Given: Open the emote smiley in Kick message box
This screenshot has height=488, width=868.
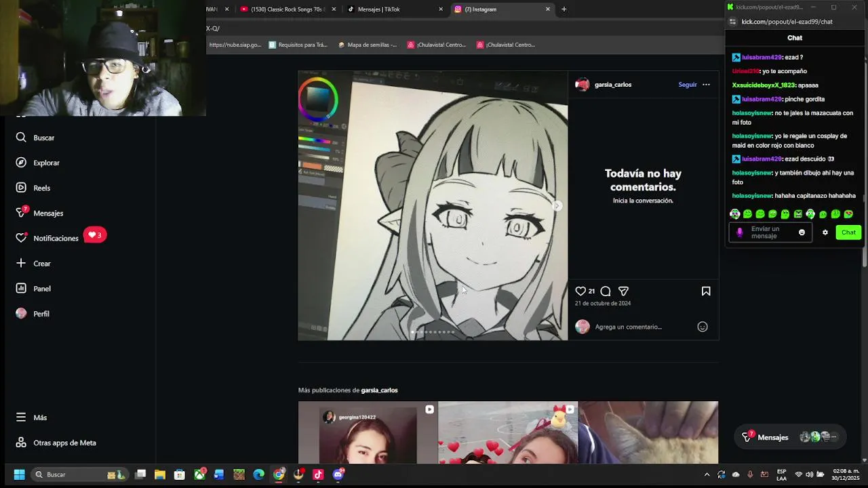Looking at the screenshot, I should (x=802, y=232).
